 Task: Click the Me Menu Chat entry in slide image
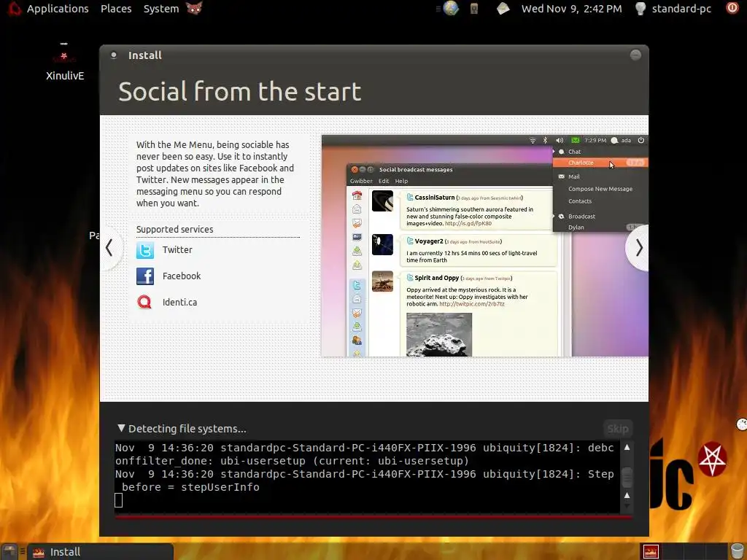[574, 152]
